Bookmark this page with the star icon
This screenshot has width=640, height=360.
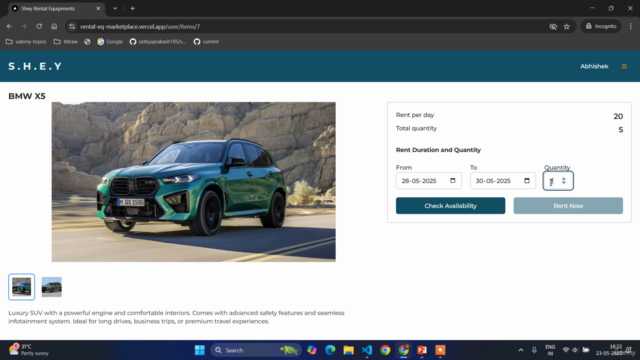(567, 27)
